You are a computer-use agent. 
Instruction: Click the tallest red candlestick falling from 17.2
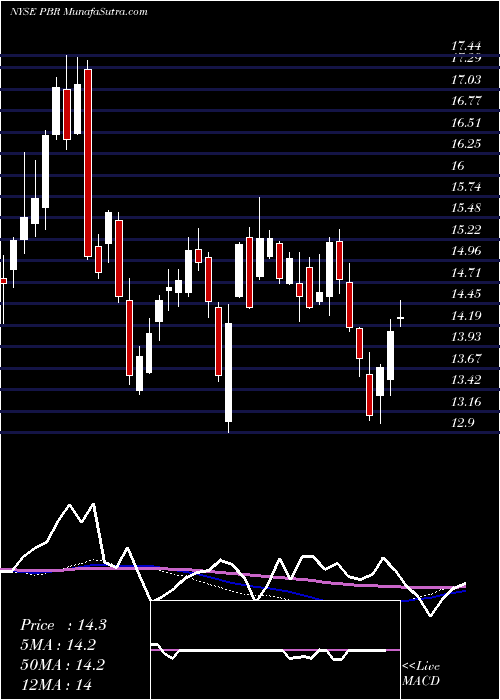[88, 160]
